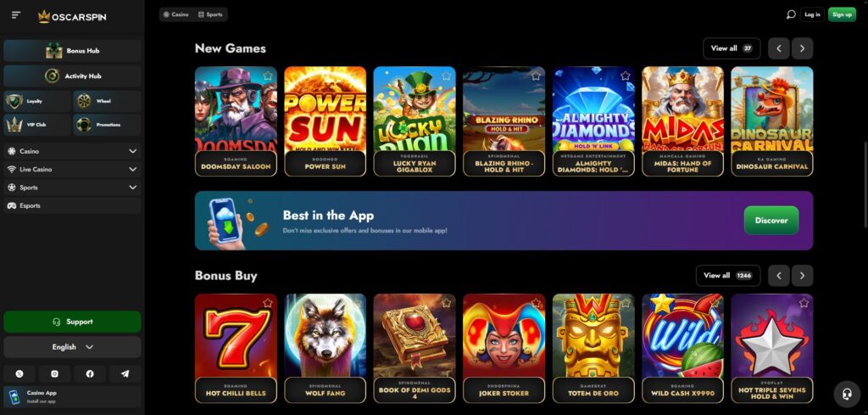Open live chat headset icon
This screenshot has width=868, height=415.
click(x=847, y=394)
